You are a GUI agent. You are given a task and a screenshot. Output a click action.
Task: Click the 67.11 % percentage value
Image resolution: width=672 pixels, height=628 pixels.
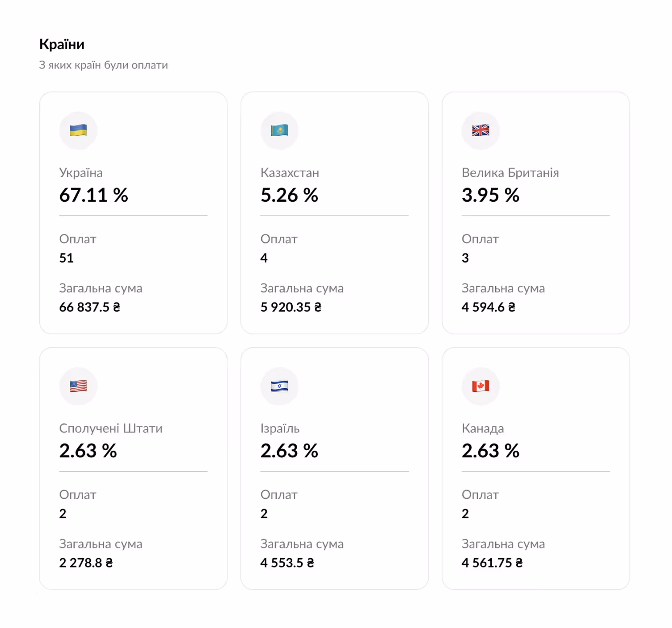tap(93, 195)
